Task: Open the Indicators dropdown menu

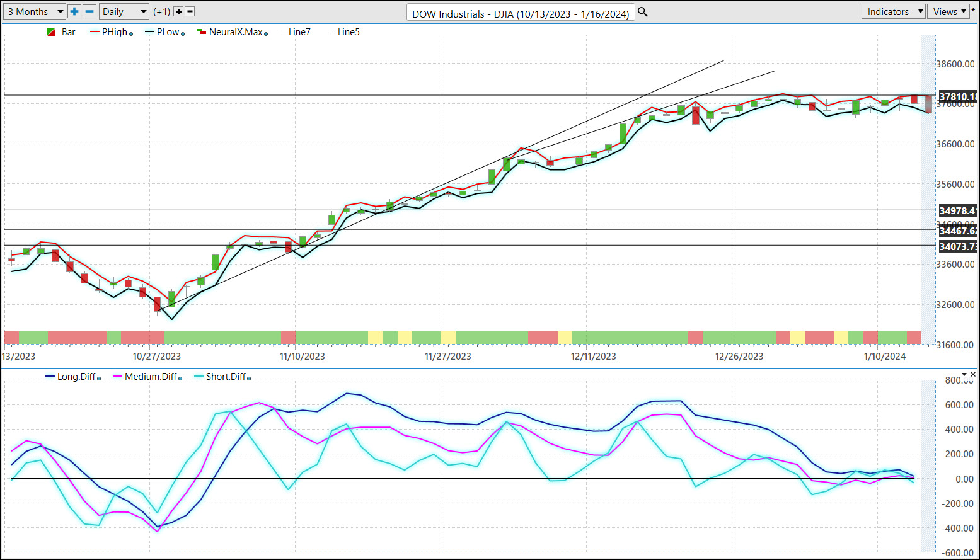Action: (893, 11)
